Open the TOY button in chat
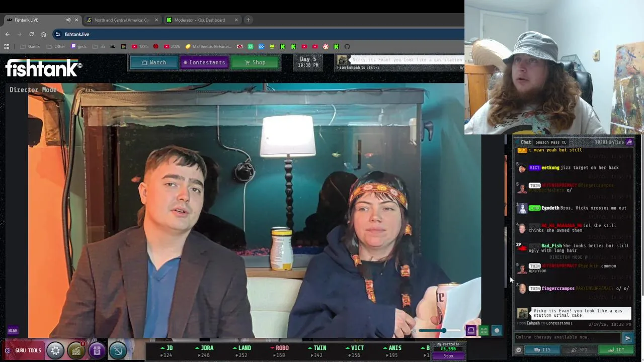The height and width of the screenshot is (362, 644). (x=616, y=350)
